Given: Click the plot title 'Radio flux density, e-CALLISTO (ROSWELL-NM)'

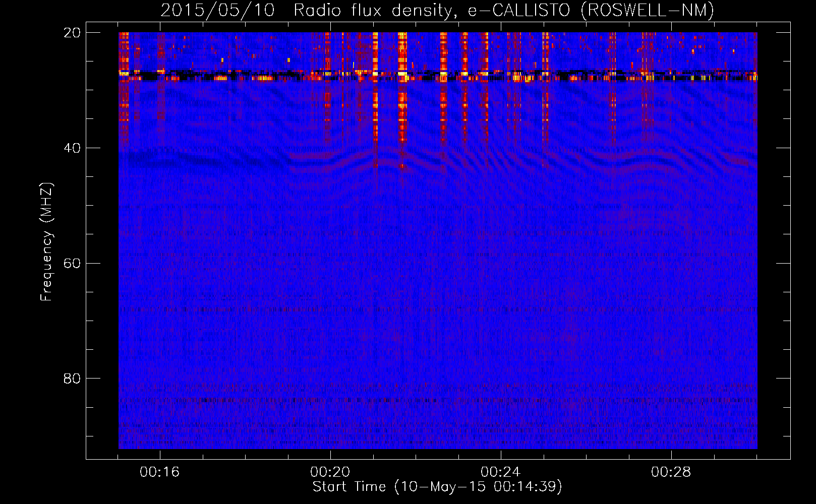Looking at the screenshot, I should [x=504, y=11].
